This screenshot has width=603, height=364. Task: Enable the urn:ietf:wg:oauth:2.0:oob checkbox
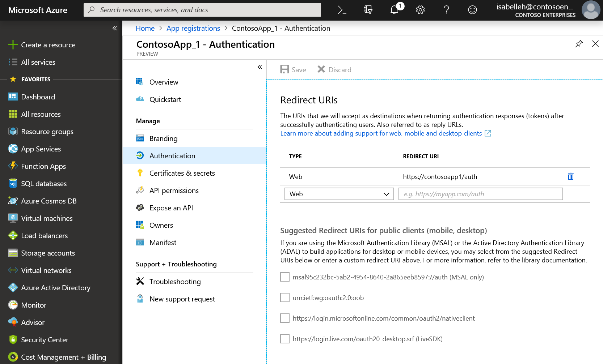click(285, 297)
